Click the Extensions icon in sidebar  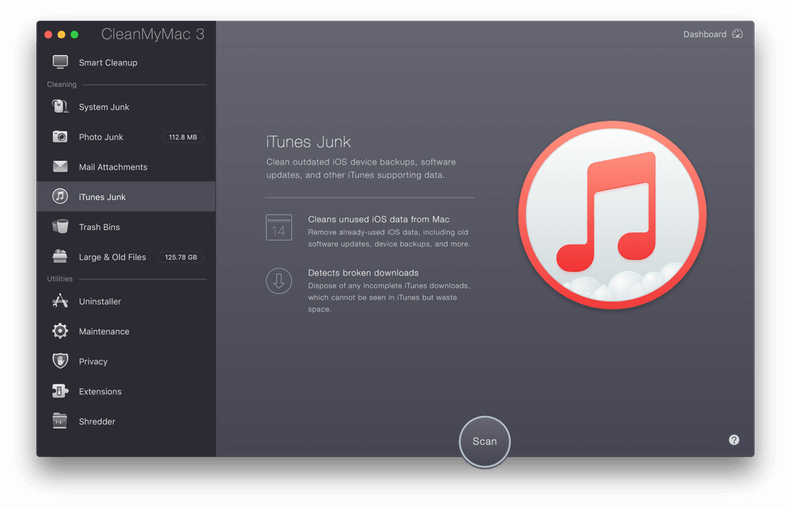pos(60,391)
